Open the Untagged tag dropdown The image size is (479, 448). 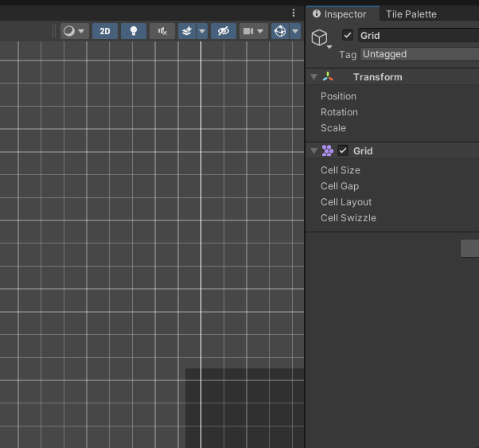click(x=420, y=54)
